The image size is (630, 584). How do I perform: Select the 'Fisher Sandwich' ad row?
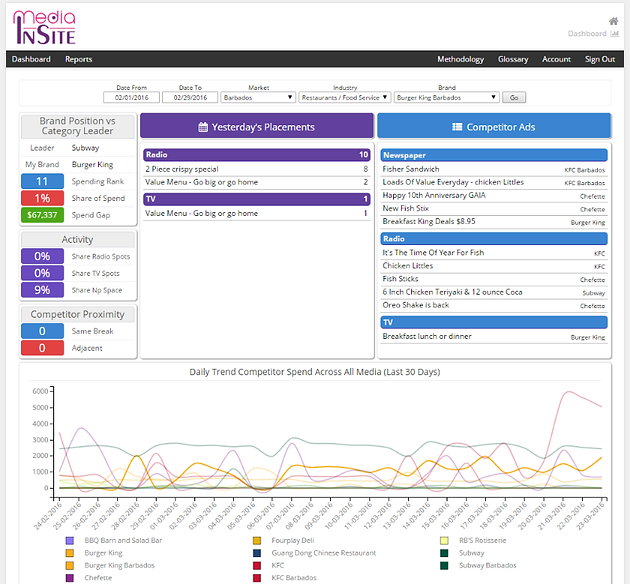(494, 169)
